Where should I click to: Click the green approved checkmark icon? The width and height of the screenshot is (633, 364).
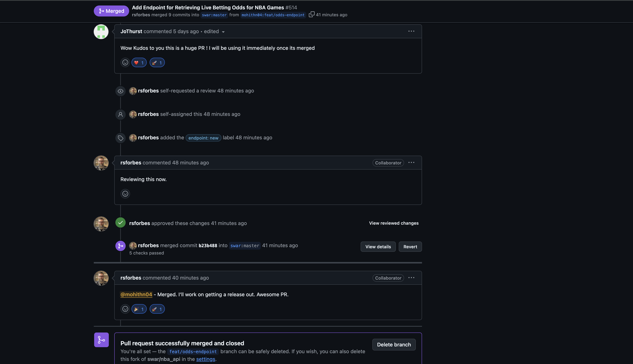[x=120, y=222]
